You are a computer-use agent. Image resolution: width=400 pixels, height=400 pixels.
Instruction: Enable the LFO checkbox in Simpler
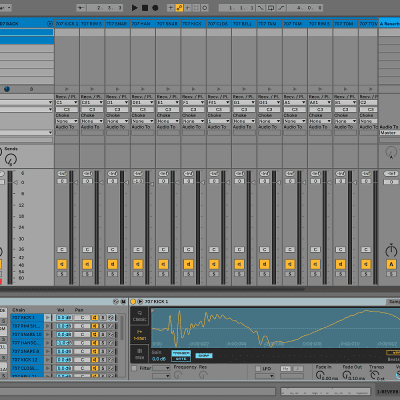pyautogui.click(x=258, y=369)
